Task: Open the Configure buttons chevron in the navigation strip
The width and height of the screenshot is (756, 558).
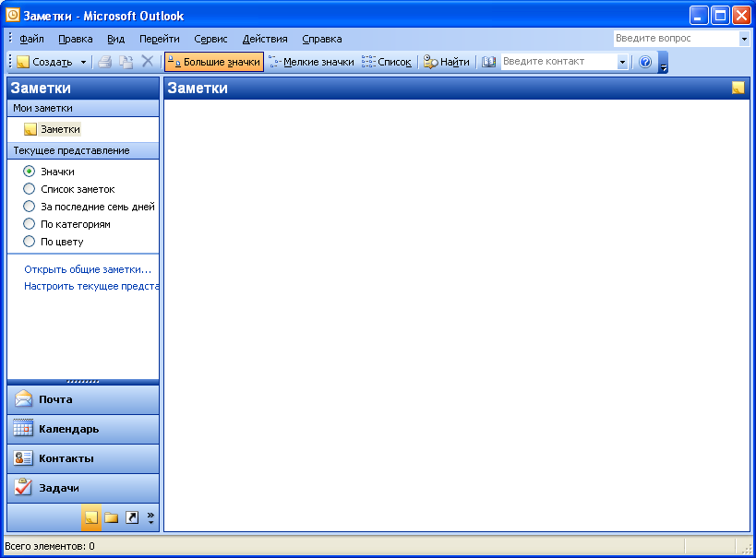Action: [x=150, y=517]
